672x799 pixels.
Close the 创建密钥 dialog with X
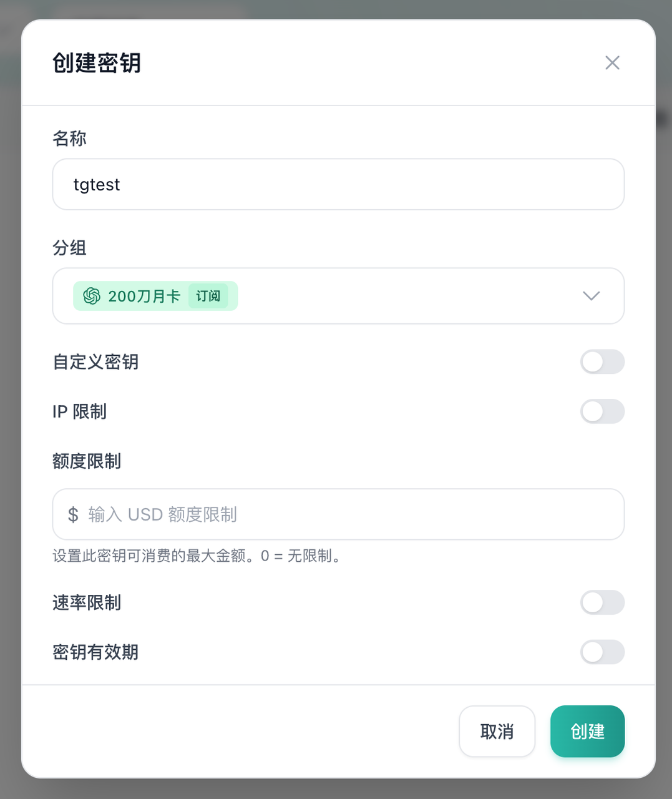(x=612, y=62)
